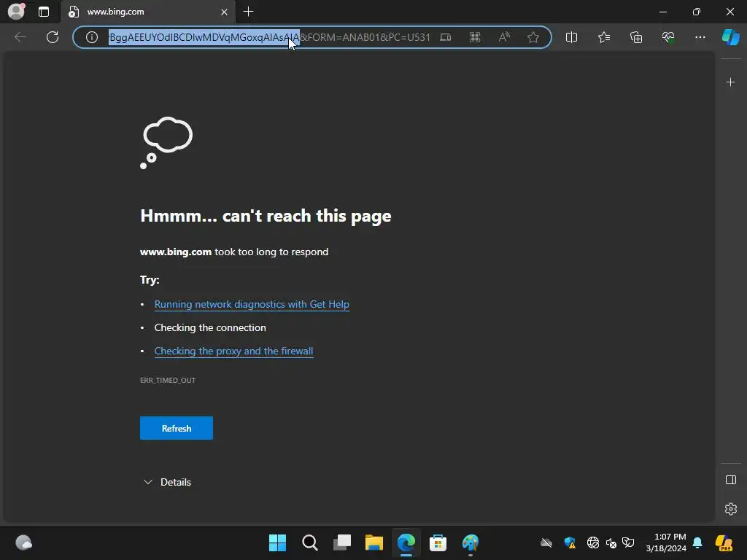Open the app available icon in address bar
The height and width of the screenshot is (560, 747).
[446, 37]
